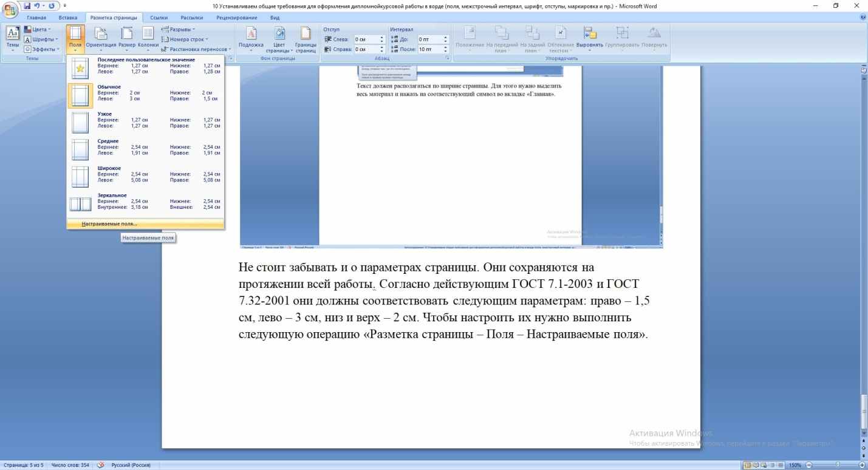868x470 pixels.
Task: Open the Темы themes gallery
Action: 12,38
